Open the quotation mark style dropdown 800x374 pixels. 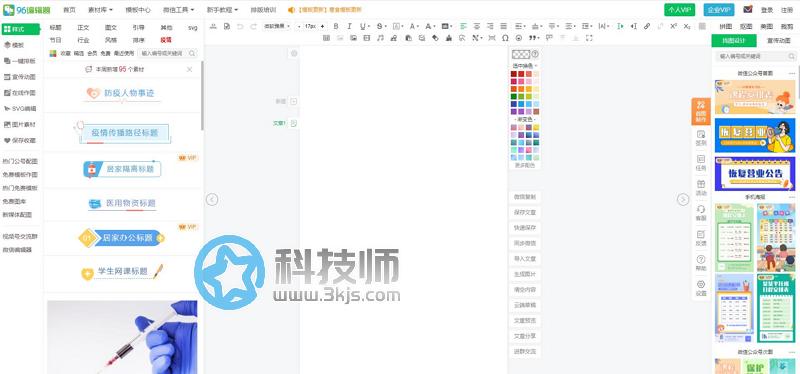[x=534, y=38]
